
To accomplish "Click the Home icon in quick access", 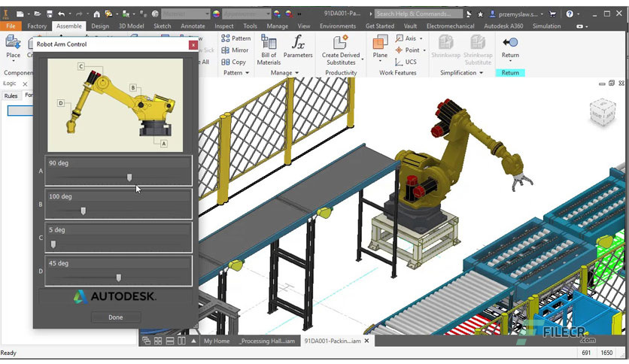I will 96,14.
